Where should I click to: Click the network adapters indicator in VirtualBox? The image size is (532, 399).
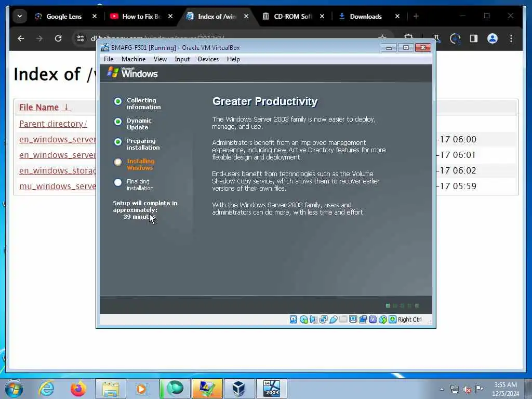tap(323, 320)
